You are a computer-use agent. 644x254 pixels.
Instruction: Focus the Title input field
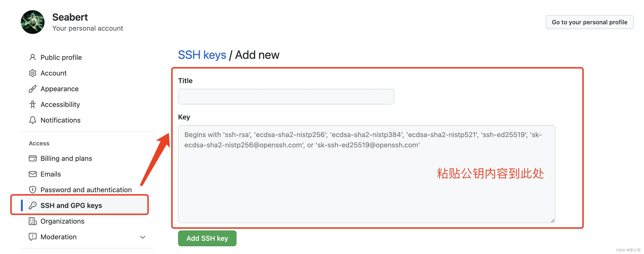286,97
